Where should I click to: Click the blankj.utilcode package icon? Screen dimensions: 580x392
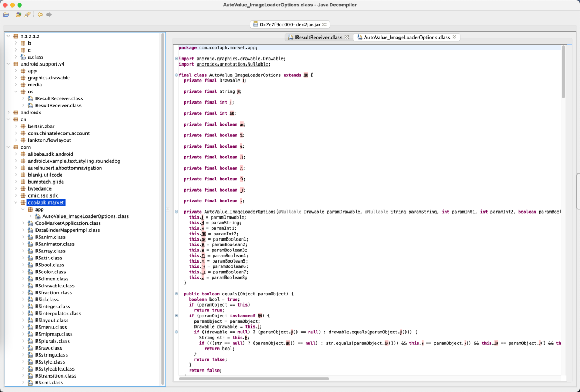coord(23,175)
